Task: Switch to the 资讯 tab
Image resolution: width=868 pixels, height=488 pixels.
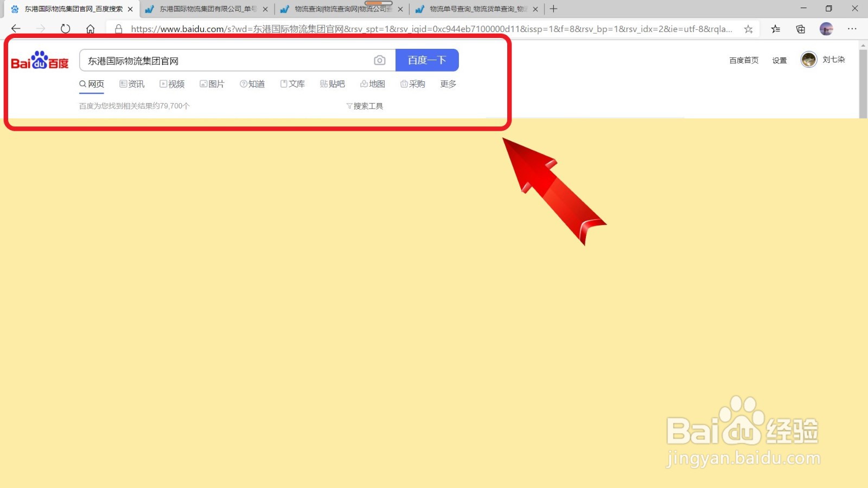Action: tap(132, 84)
